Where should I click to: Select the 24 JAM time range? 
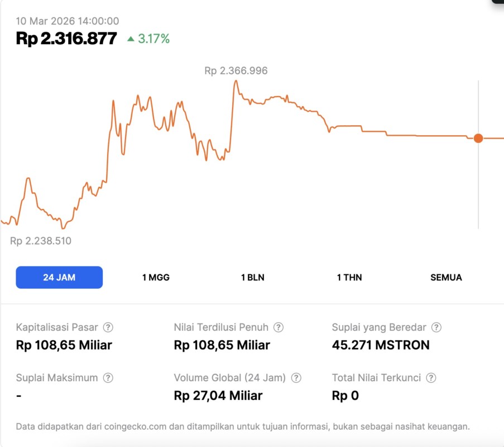coord(59,277)
